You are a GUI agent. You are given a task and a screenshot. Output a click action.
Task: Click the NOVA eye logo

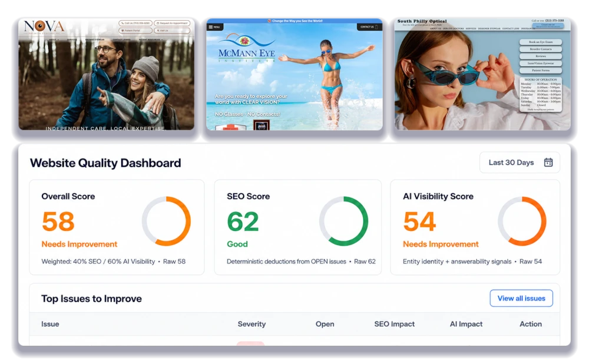coord(44,27)
